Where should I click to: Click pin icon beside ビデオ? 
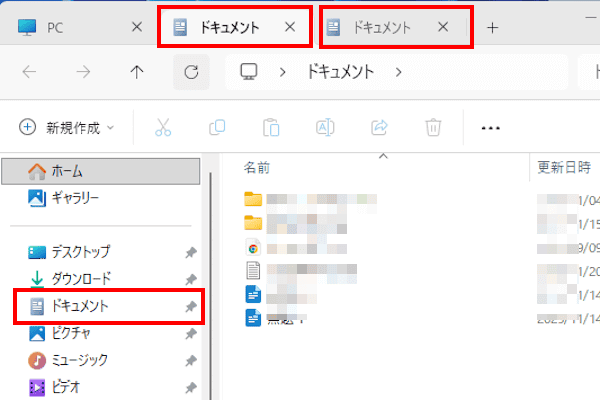click(x=191, y=387)
